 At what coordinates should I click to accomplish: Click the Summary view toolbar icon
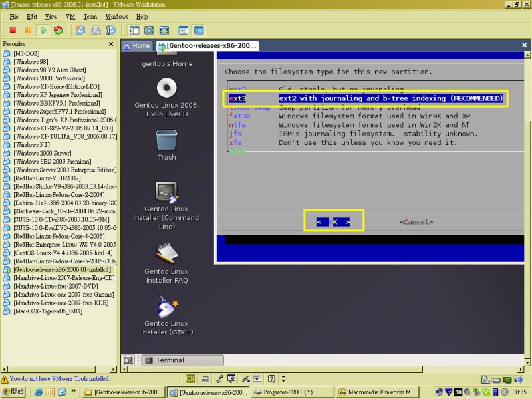tap(184, 30)
